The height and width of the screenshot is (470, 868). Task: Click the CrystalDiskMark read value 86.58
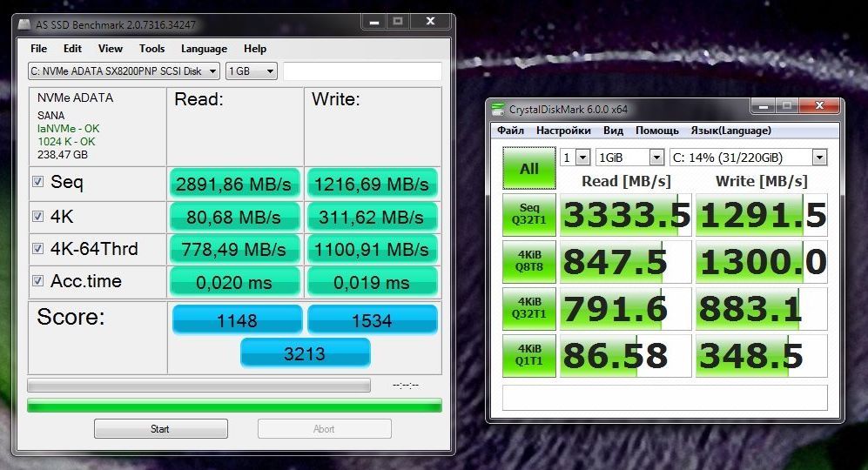[x=626, y=356]
